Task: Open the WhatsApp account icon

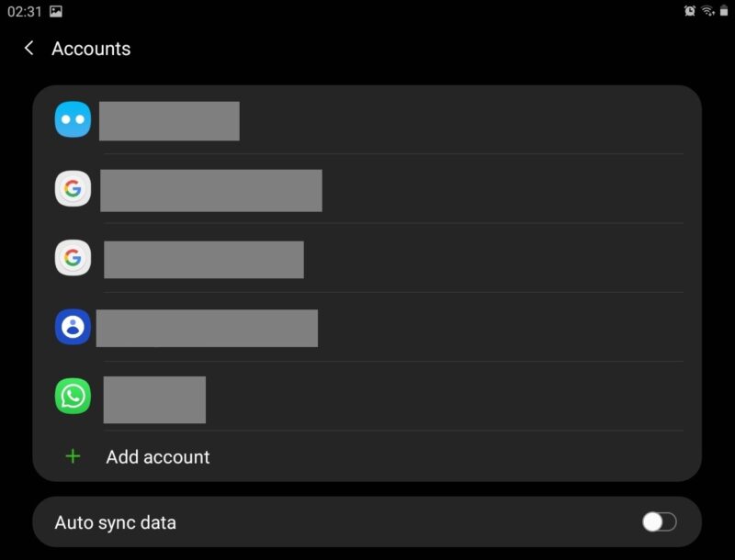Action: 73,396
